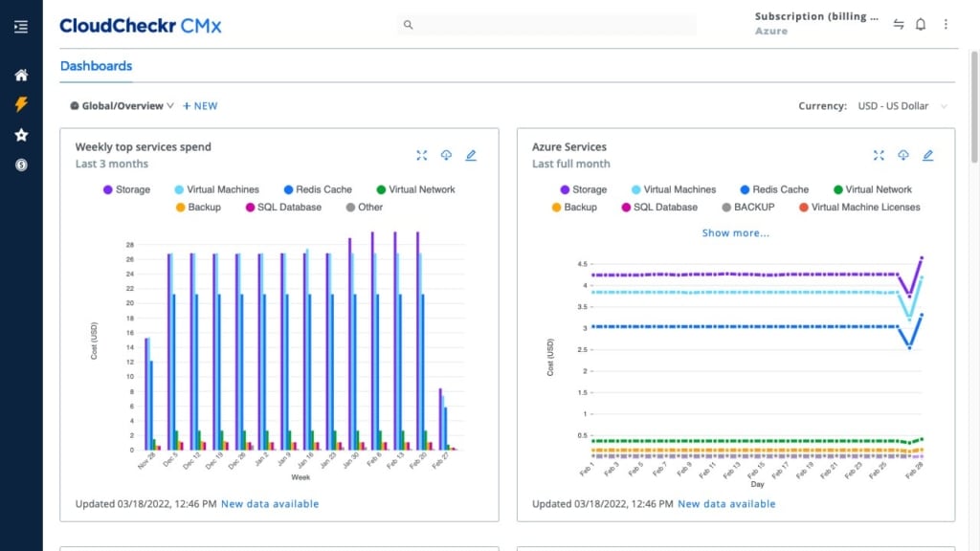Click the Last full month subtitle
The height and width of the screenshot is (551, 980).
click(x=571, y=164)
